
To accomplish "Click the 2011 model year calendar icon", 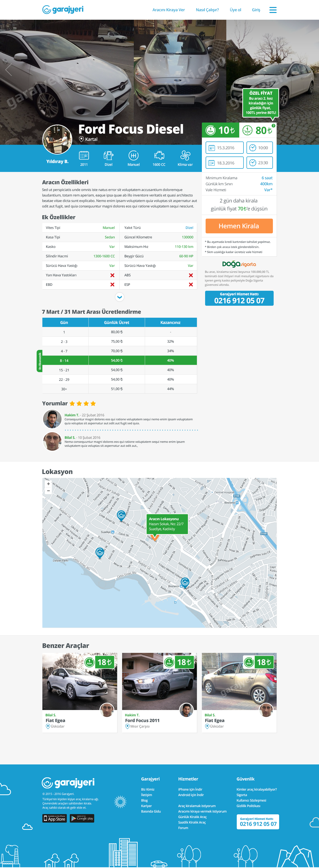I will [x=84, y=155].
